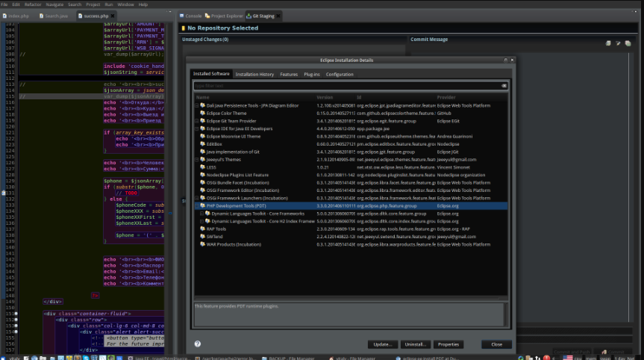This screenshot has height=360, width=644.
Task: Sort the list by the Provider column
Action: (472, 97)
